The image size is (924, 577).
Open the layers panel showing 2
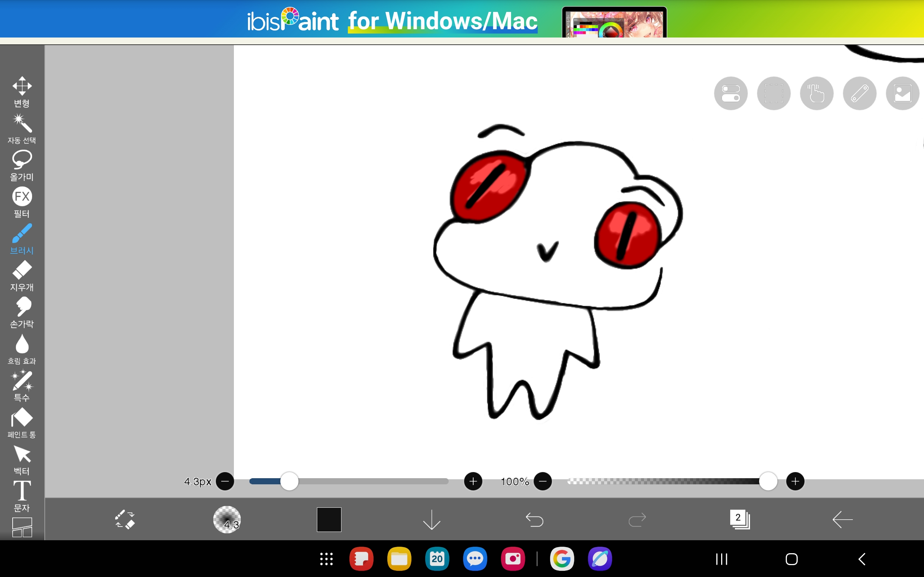[740, 519]
